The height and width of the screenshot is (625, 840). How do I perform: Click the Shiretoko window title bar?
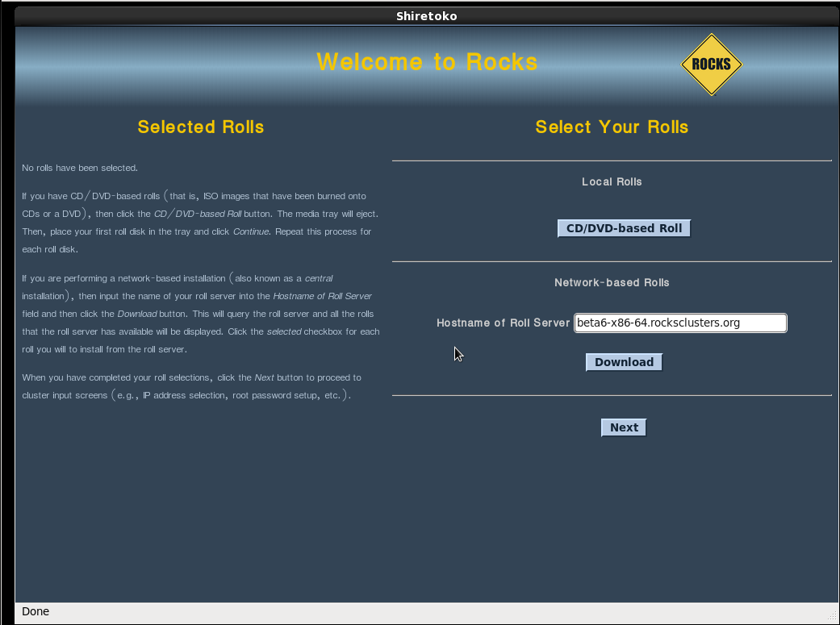point(426,16)
